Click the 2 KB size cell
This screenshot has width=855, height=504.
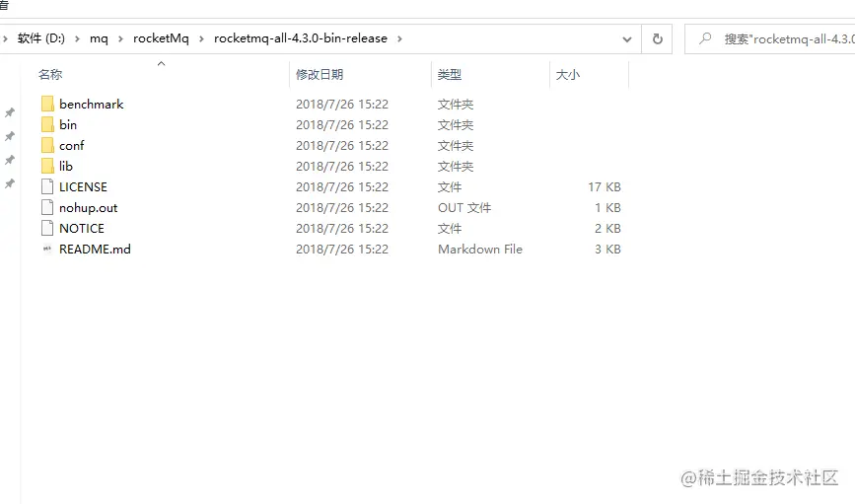(x=607, y=228)
